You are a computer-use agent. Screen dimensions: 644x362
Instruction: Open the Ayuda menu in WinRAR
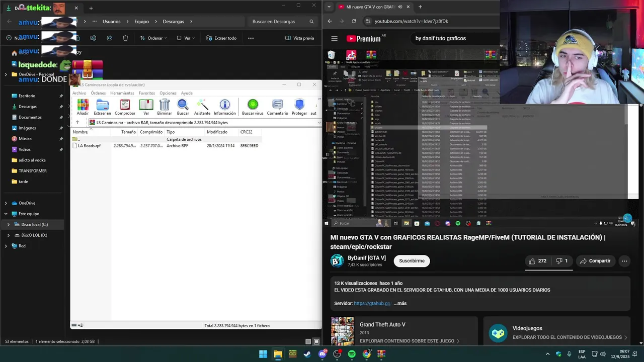tap(187, 93)
